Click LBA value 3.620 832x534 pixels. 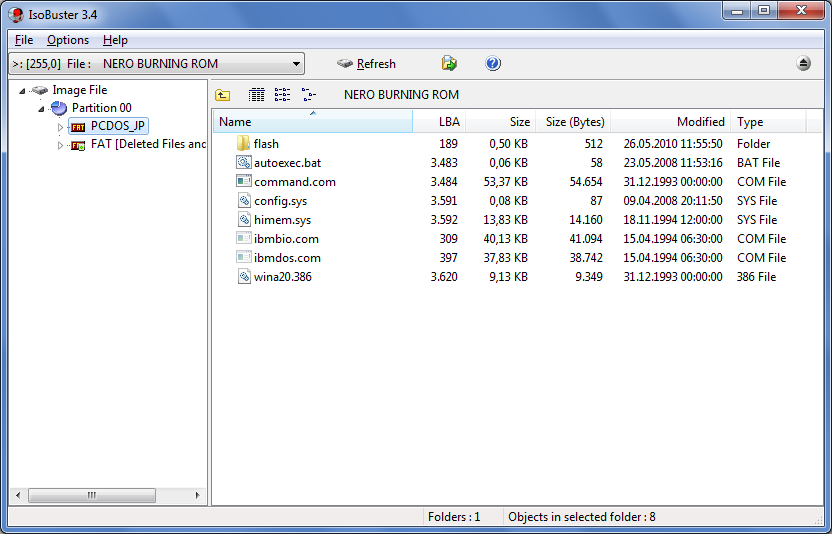coord(444,277)
